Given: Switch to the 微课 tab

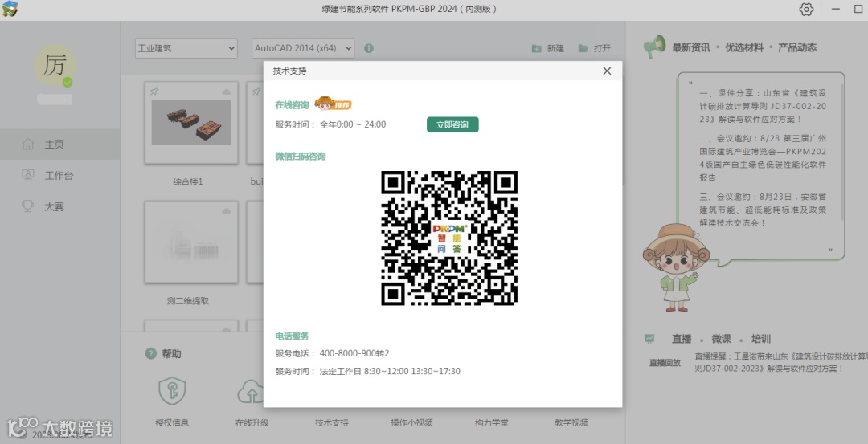Looking at the screenshot, I should click(721, 339).
